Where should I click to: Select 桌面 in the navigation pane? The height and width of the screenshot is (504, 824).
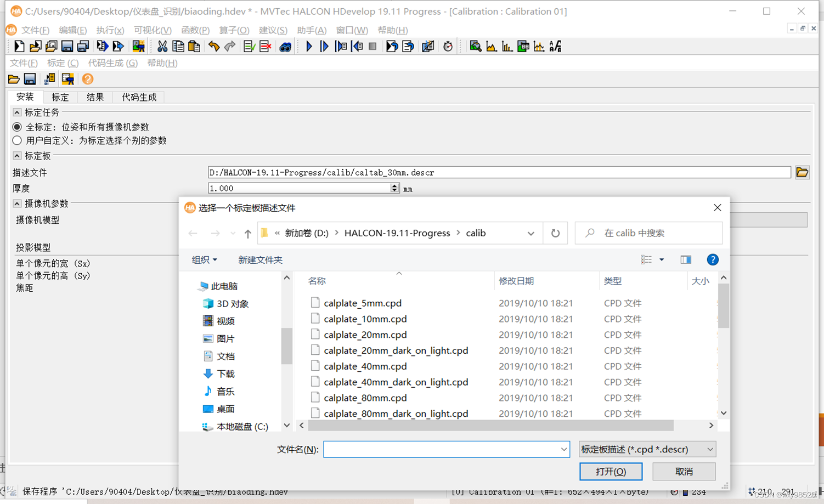click(225, 409)
